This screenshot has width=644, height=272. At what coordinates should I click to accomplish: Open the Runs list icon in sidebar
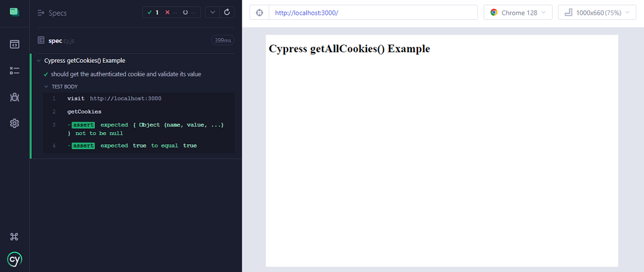[x=15, y=71]
